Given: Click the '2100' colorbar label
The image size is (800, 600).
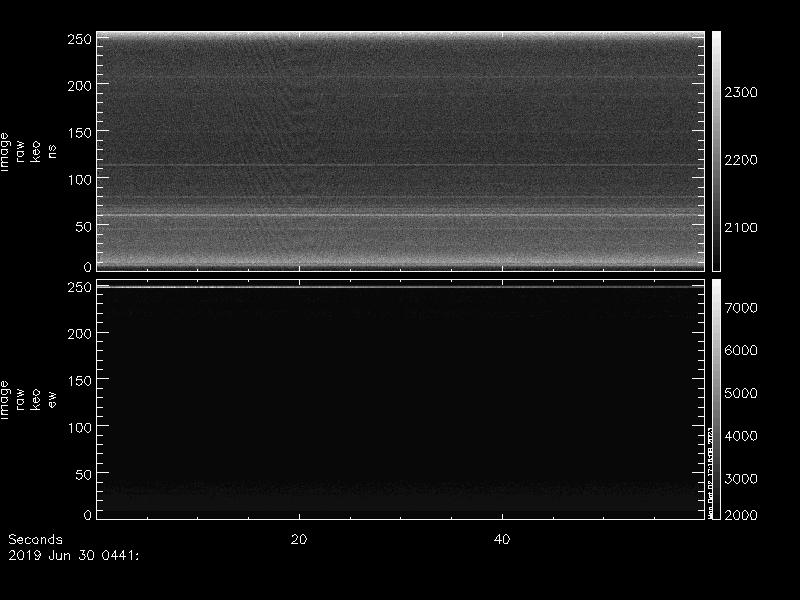Looking at the screenshot, I should coord(741,227).
